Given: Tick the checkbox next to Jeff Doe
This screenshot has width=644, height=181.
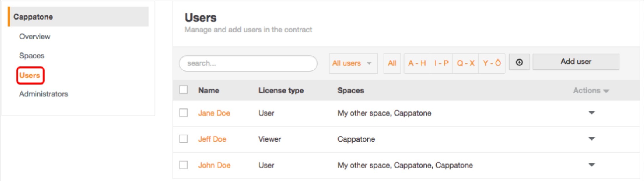Looking at the screenshot, I should coord(183,139).
